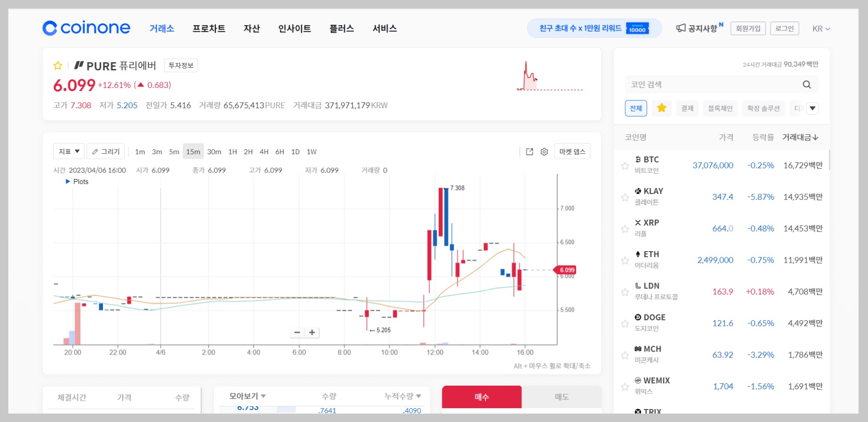Sort coin list by 거래대금
868x422 pixels.
tap(800, 137)
